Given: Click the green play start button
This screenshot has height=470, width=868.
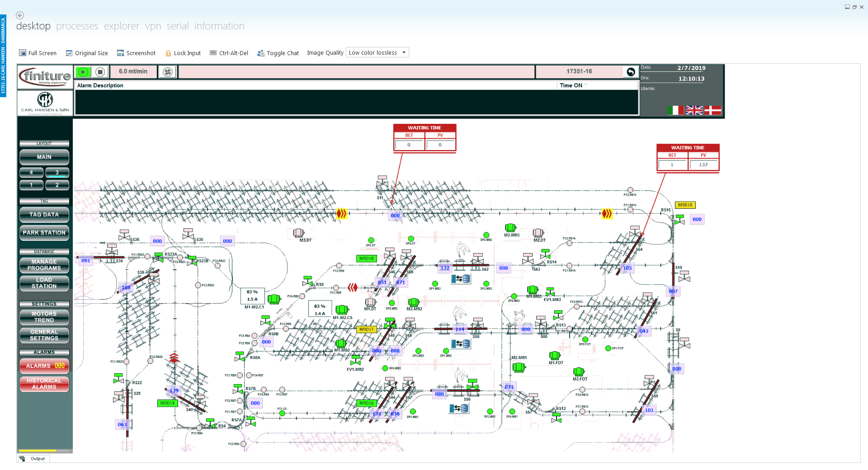Looking at the screenshot, I should pos(83,72).
